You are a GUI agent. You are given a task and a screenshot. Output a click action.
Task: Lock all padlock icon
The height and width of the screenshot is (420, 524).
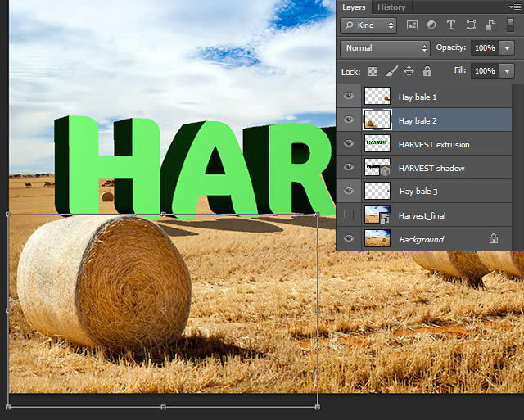427,71
